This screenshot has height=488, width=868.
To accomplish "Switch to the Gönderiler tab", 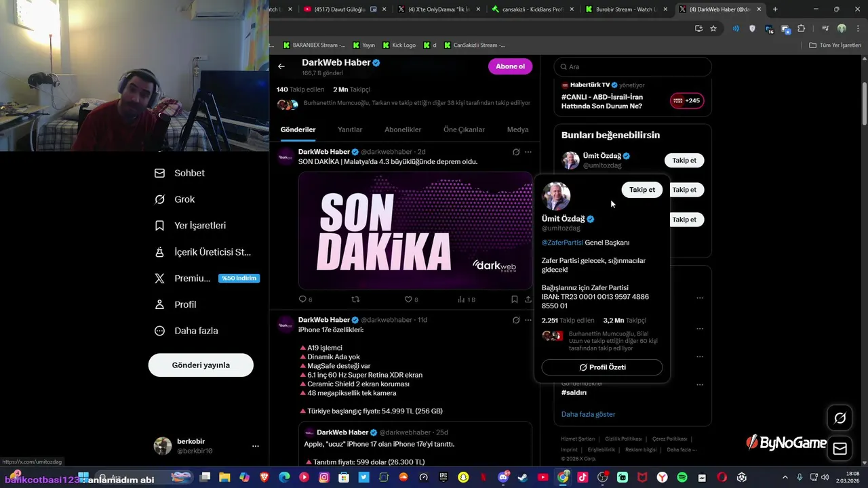I will coord(298,129).
